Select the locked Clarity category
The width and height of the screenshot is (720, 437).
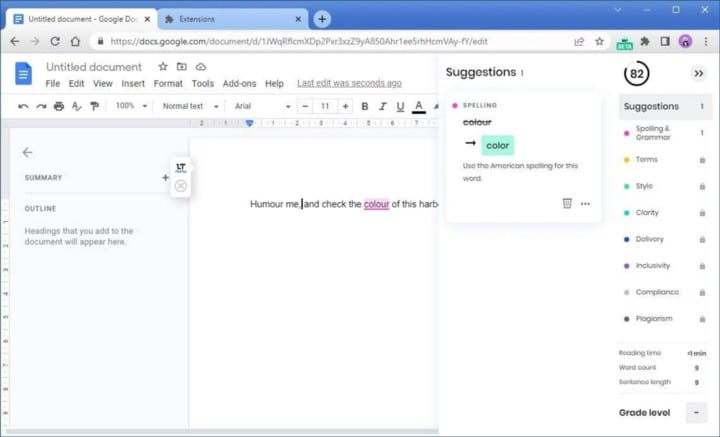(665, 213)
